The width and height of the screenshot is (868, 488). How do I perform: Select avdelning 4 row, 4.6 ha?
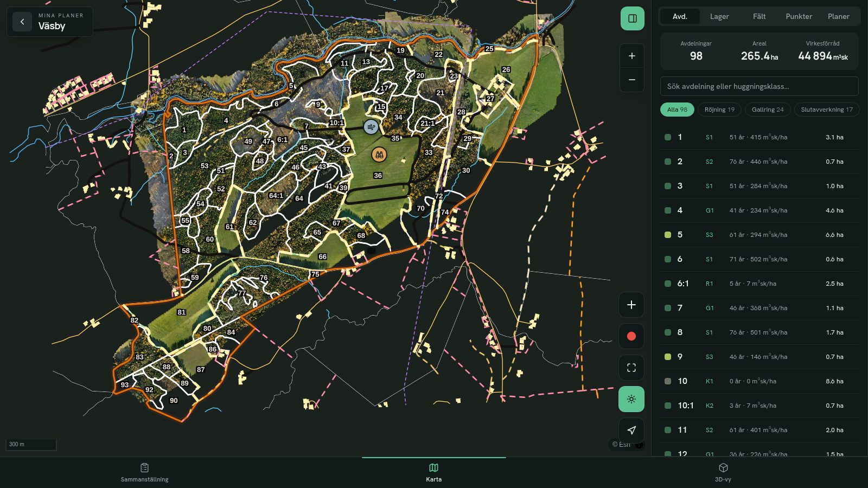pos(759,210)
